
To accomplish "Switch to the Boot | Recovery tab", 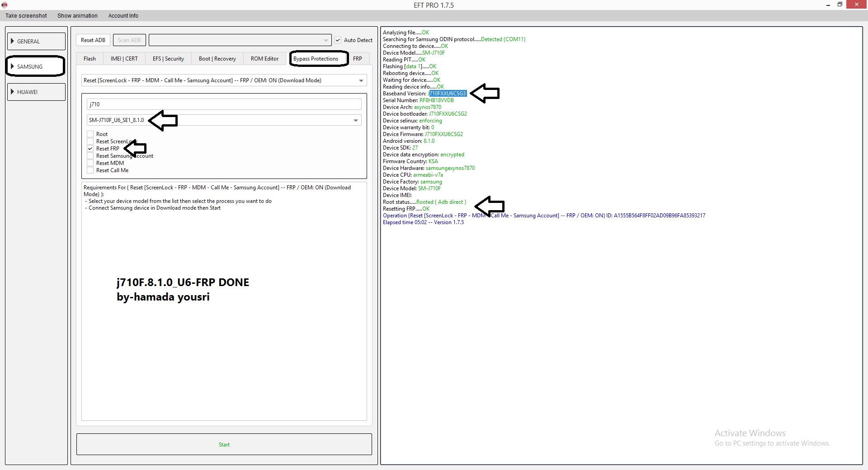I will coord(217,59).
